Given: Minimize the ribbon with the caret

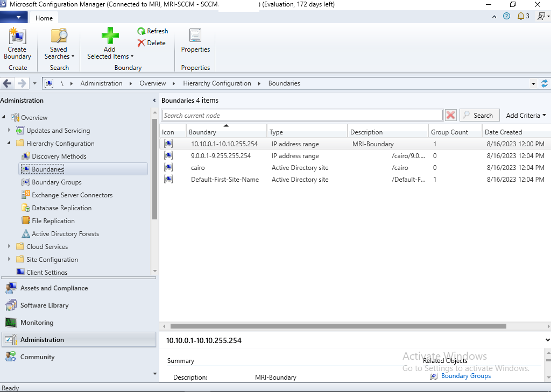Looking at the screenshot, I should [494, 17].
